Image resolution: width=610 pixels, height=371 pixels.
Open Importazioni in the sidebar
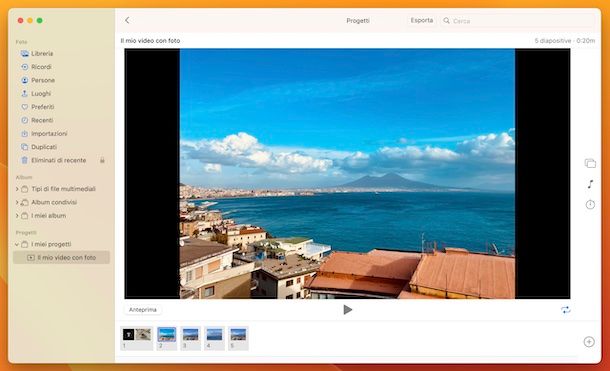(49, 133)
